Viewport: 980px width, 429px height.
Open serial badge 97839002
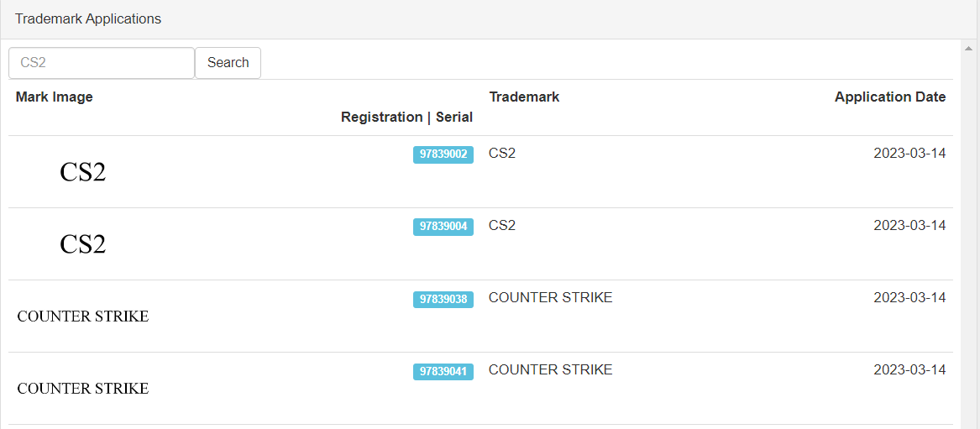coord(443,154)
